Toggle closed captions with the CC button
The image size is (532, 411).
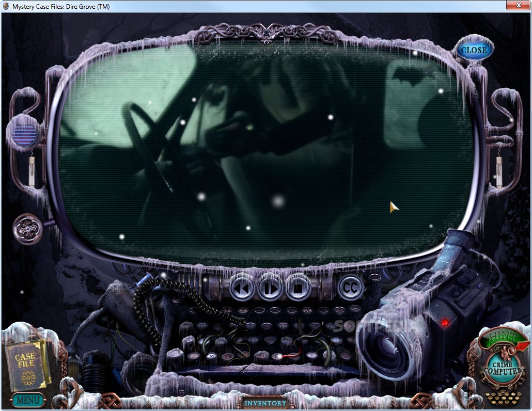pos(349,287)
